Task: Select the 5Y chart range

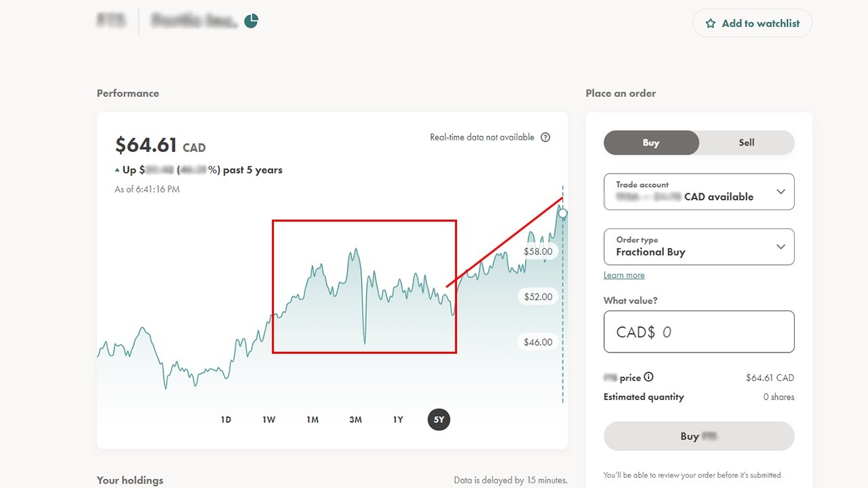Action: coord(439,420)
